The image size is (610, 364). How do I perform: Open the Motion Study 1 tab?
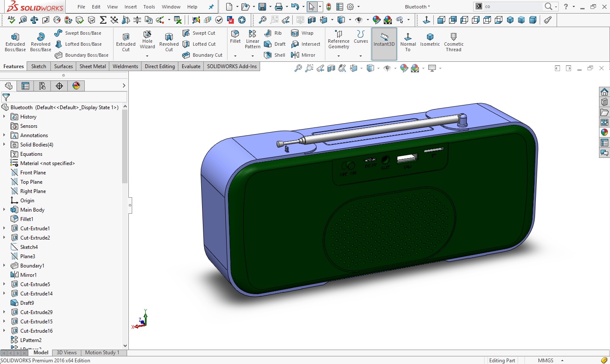tap(102, 353)
